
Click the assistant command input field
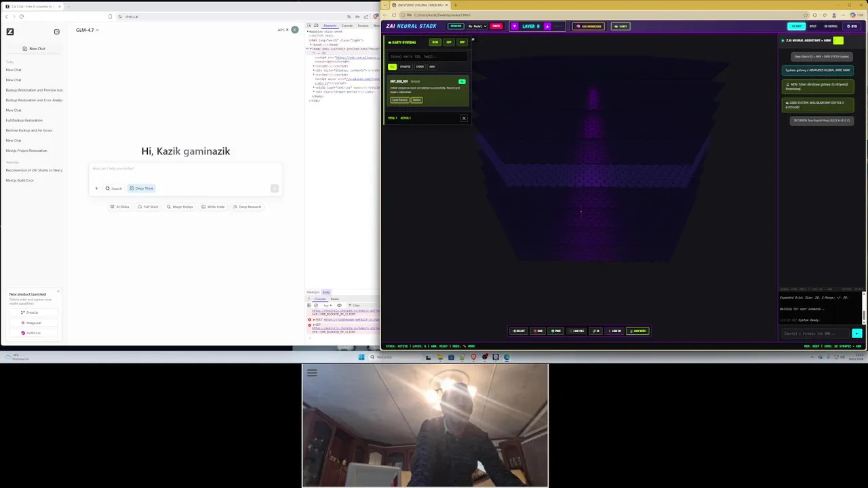816,333
